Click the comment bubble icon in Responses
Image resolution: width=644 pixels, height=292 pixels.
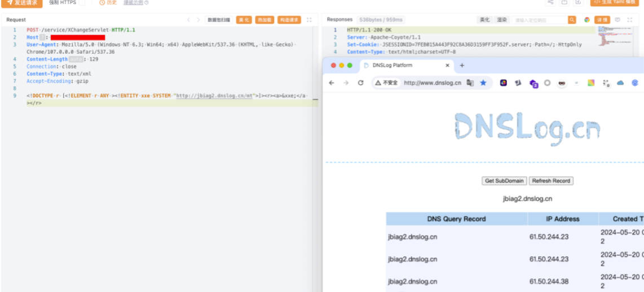[617, 20]
